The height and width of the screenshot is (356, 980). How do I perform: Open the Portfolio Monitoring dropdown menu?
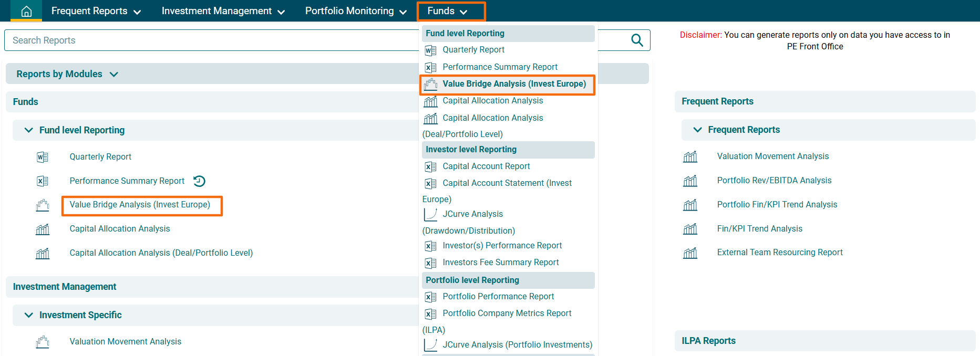point(356,11)
